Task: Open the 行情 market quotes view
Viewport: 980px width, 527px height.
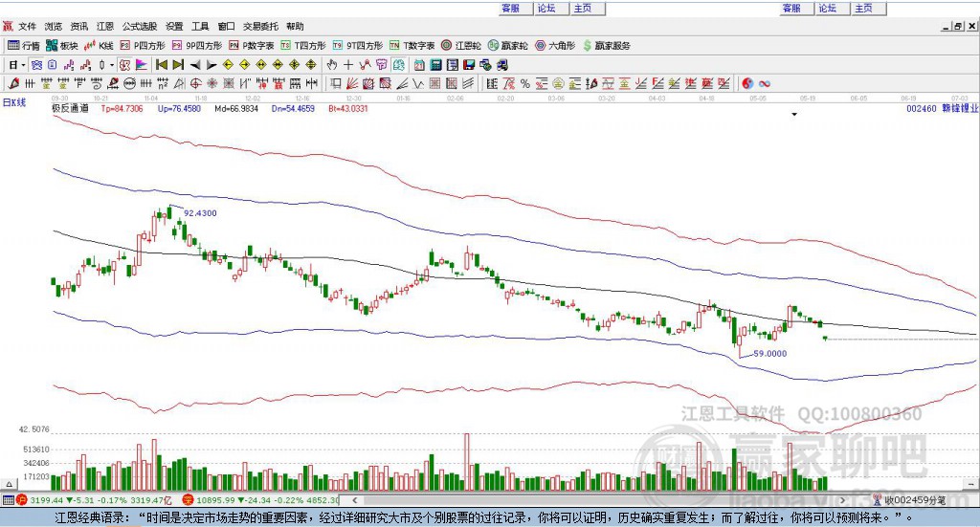Action: pos(23,46)
